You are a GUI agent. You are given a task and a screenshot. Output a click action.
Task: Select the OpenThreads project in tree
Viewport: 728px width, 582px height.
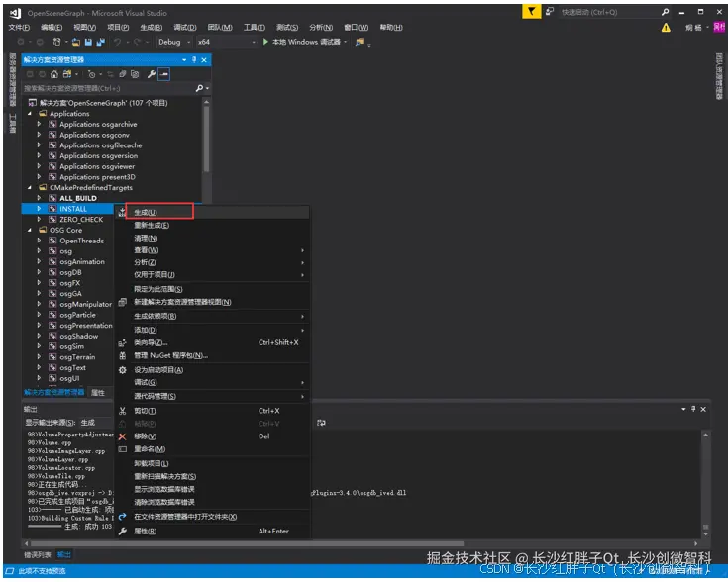81,241
